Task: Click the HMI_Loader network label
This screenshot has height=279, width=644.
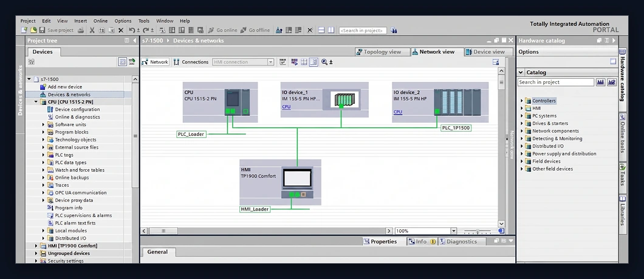Action: 255,209
